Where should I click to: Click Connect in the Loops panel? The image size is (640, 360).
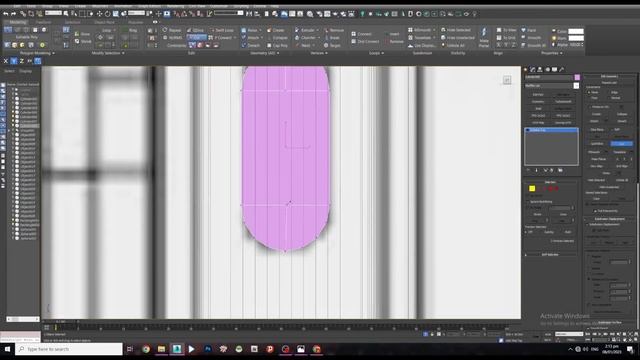click(x=361, y=34)
